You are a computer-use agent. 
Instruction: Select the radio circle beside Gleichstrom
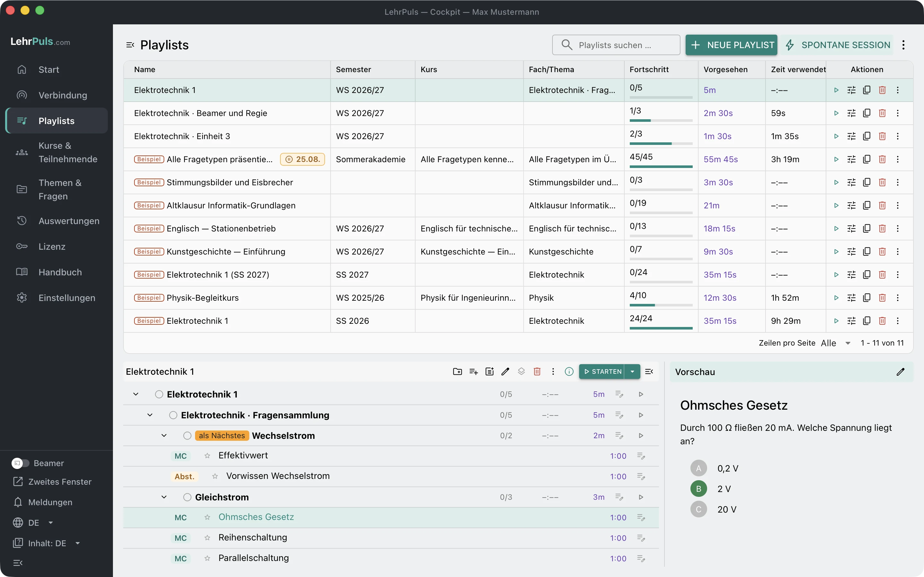click(x=187, y=497)
